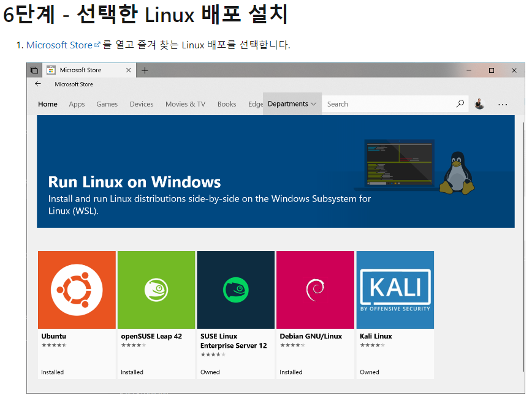This screenshot has width=532, height=401.
Task: Click the Tux penguin image in banner
Action: pyautogui.click(x=457, y=173)
